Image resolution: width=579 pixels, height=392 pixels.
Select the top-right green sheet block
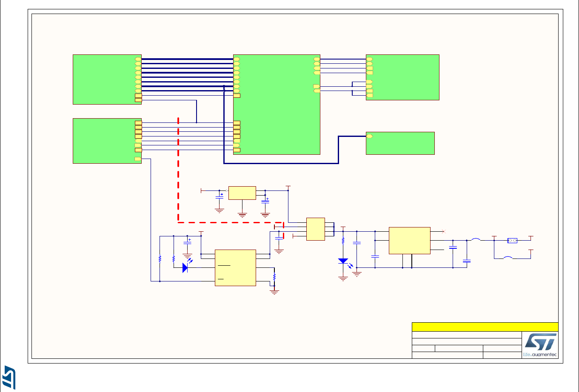click(x=402, y=77)
